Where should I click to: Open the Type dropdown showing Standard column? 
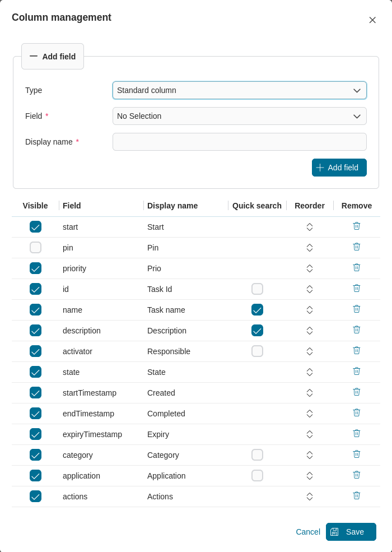coord(239,90)
